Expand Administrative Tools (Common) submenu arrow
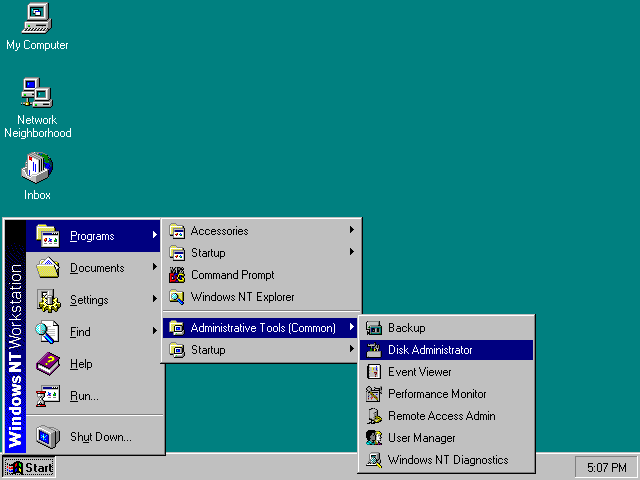Screen dimensions: 640x480 [x=351, y=327]
